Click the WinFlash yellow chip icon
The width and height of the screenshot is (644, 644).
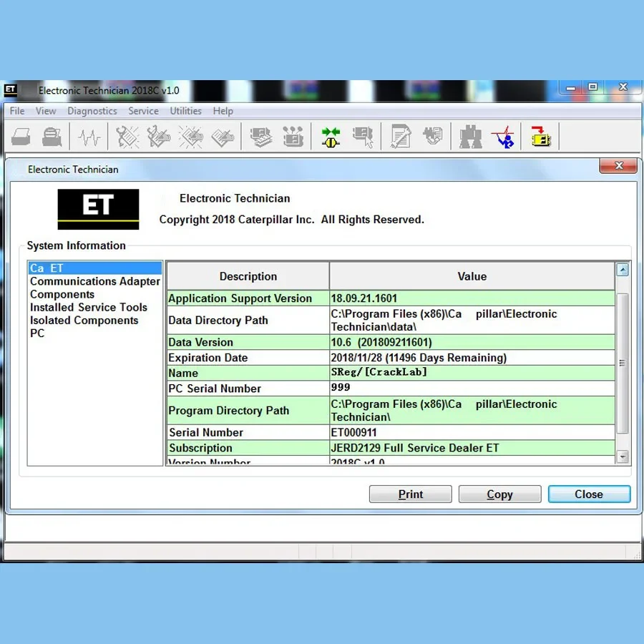[x=541, y=136]
